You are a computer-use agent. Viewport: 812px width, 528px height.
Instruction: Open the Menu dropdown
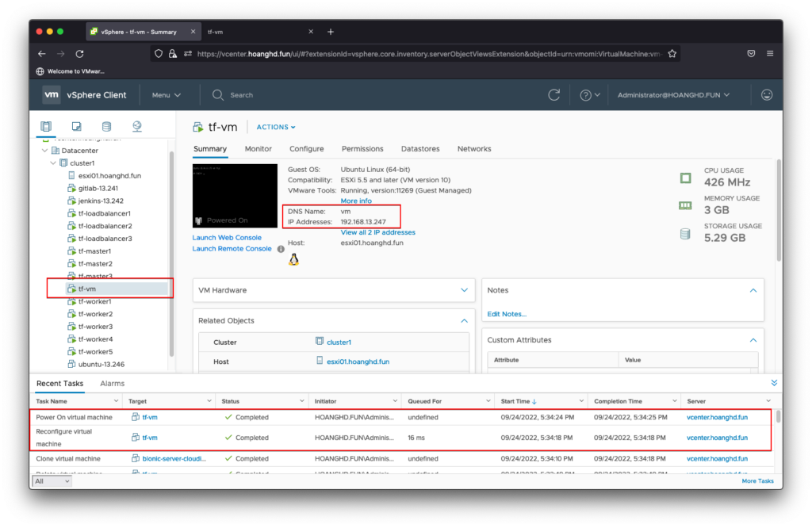click(167, 95)
